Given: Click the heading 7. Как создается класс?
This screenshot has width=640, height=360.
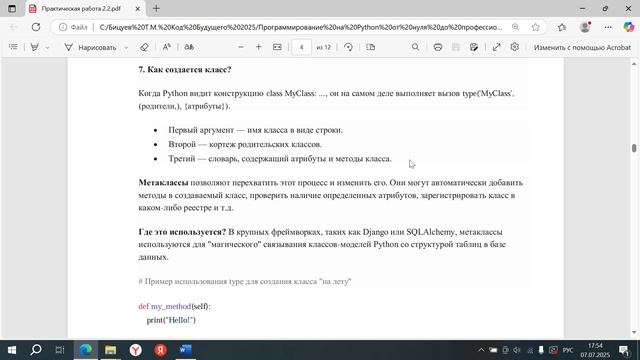Looking at the screenshot, I should (x=185, y=70).
